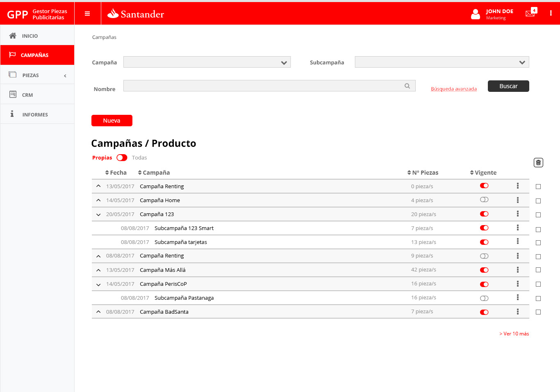The image size is (560, 392).
Task: Click Subcampaña 123 Smart row name
Action: 184,228
